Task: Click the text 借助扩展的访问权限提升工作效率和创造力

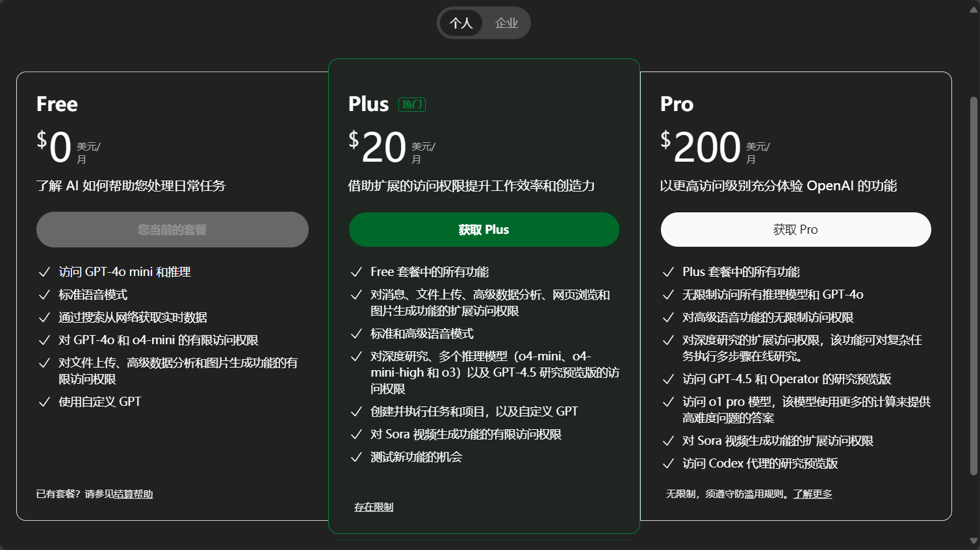Action: point(471,186)
